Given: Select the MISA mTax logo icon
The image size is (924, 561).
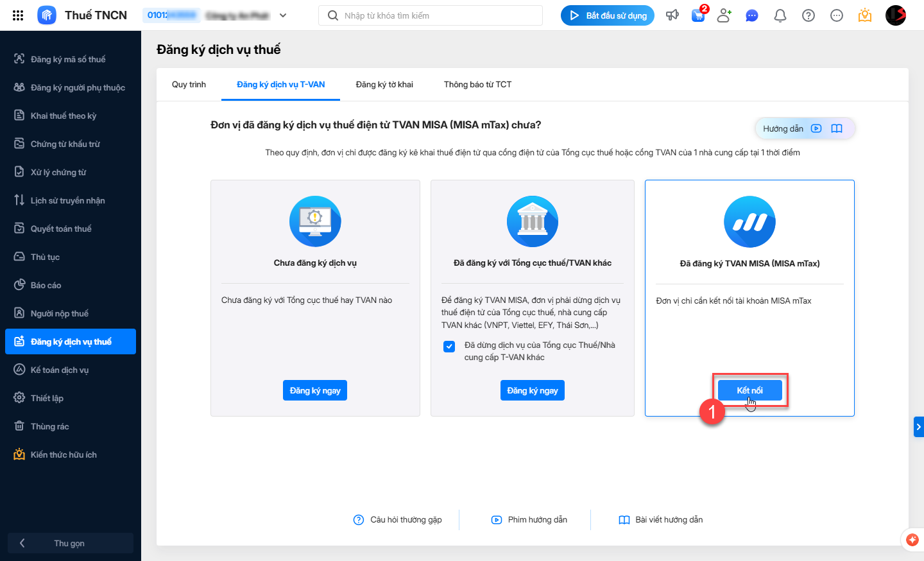Looking at the screenshot, I should (749, 222).
